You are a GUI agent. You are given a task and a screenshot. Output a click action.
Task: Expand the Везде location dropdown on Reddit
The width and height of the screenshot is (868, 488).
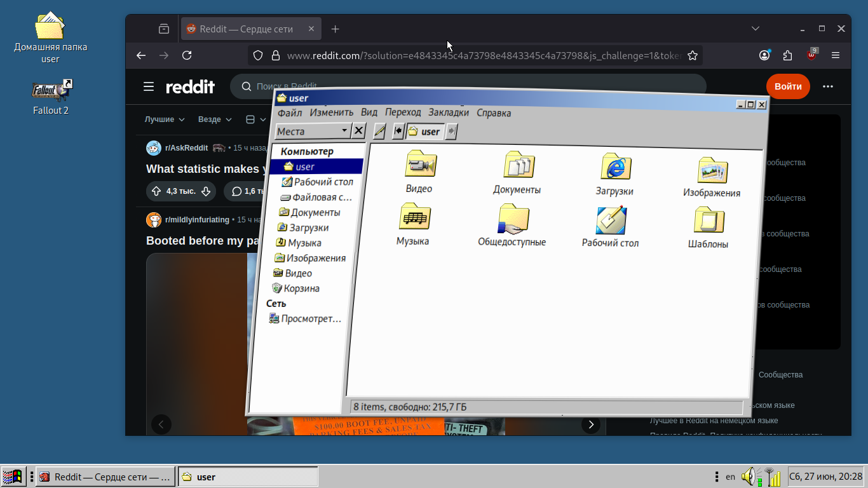click(215, 119)
